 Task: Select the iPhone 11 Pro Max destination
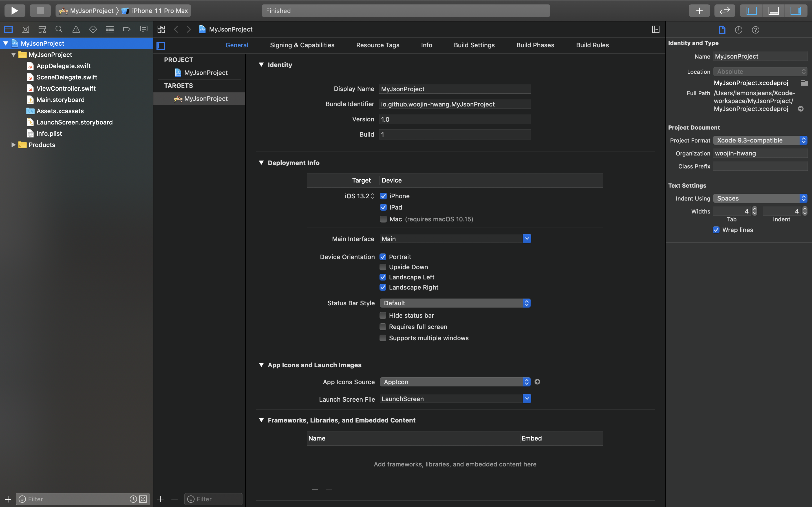point(159,11)
